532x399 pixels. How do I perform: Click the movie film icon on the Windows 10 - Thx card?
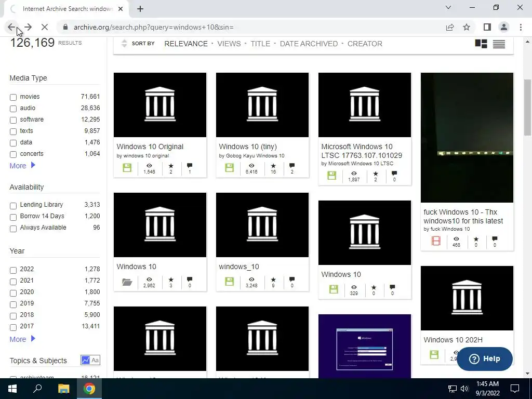pos(436,241)
